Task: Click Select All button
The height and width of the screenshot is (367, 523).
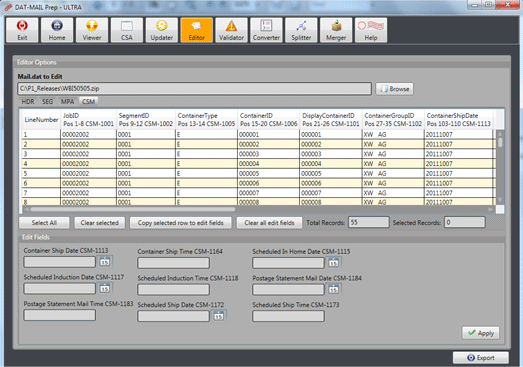Action: (44, 223)
